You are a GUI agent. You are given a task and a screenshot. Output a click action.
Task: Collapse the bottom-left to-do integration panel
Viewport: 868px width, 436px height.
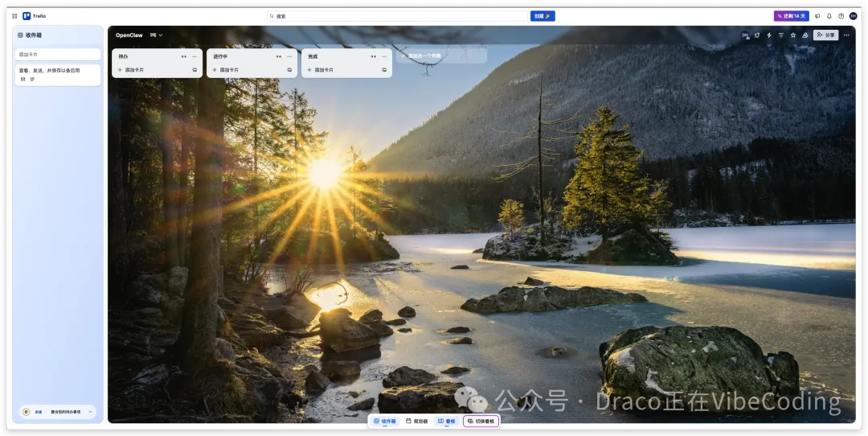pos(90,412)
